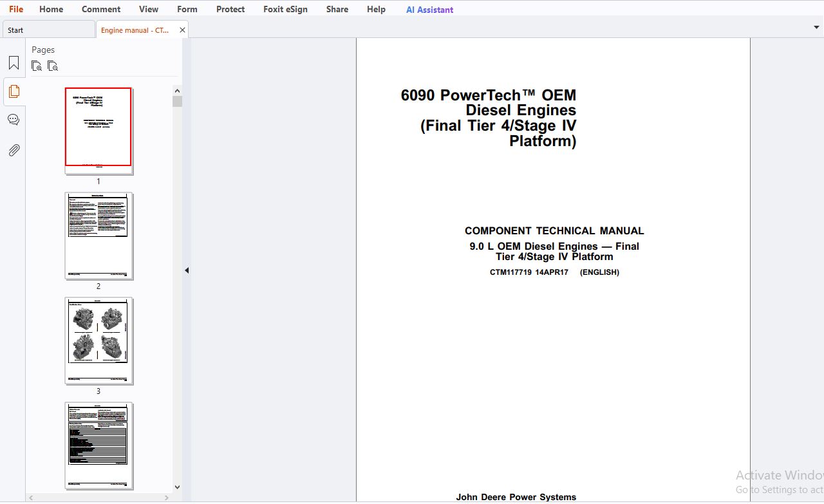Click the 'Pages' panel title
824x504 pixels.
43,50
